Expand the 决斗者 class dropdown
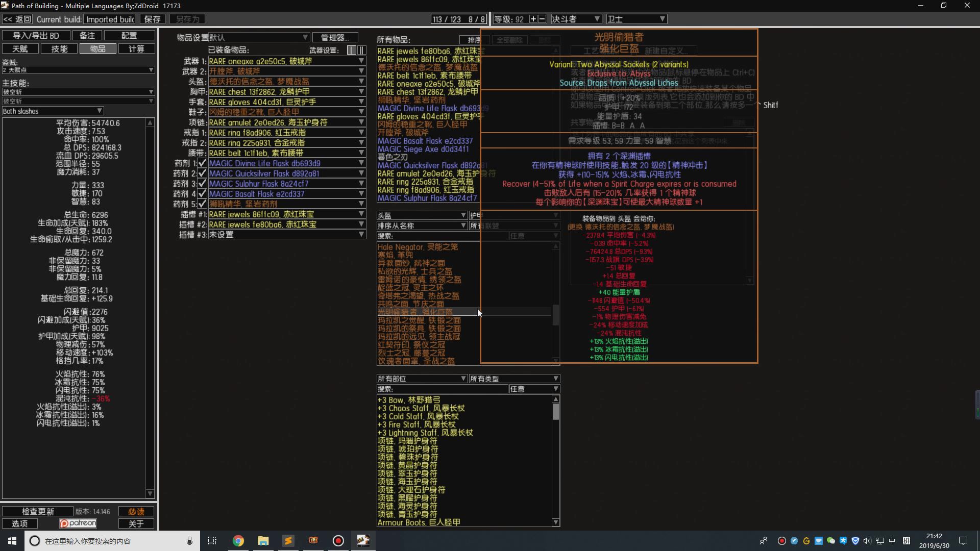This screenshot has height=551, width=980. click(x=576, y=19)
